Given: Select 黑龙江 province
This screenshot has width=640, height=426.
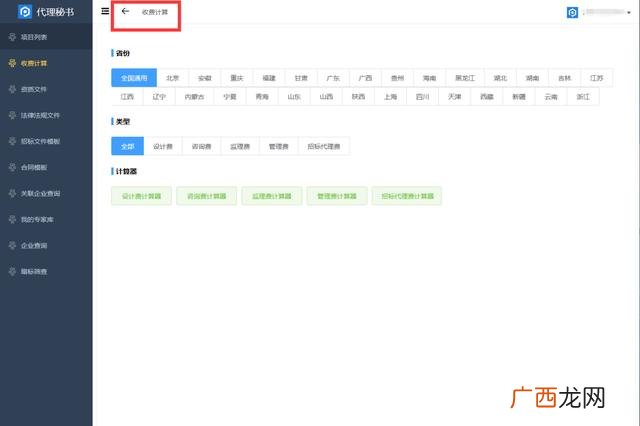Looking at the screenshot, I should click(x=465, y=78).
